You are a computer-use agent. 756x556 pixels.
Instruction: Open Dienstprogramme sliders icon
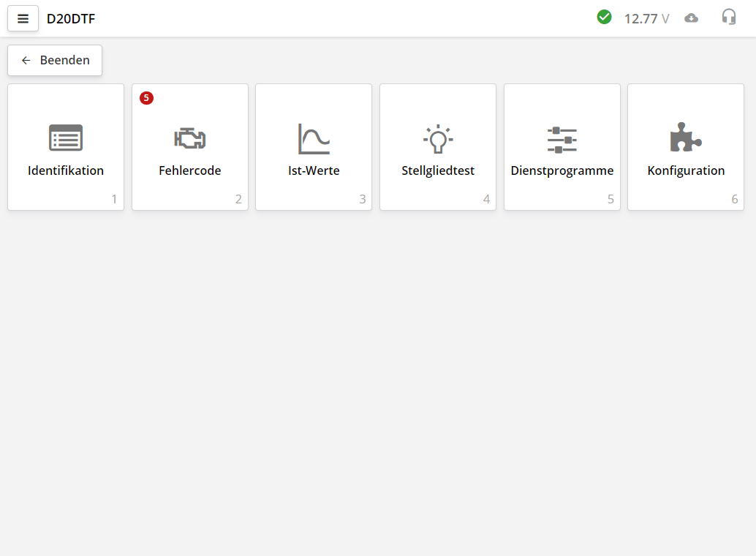562,138
